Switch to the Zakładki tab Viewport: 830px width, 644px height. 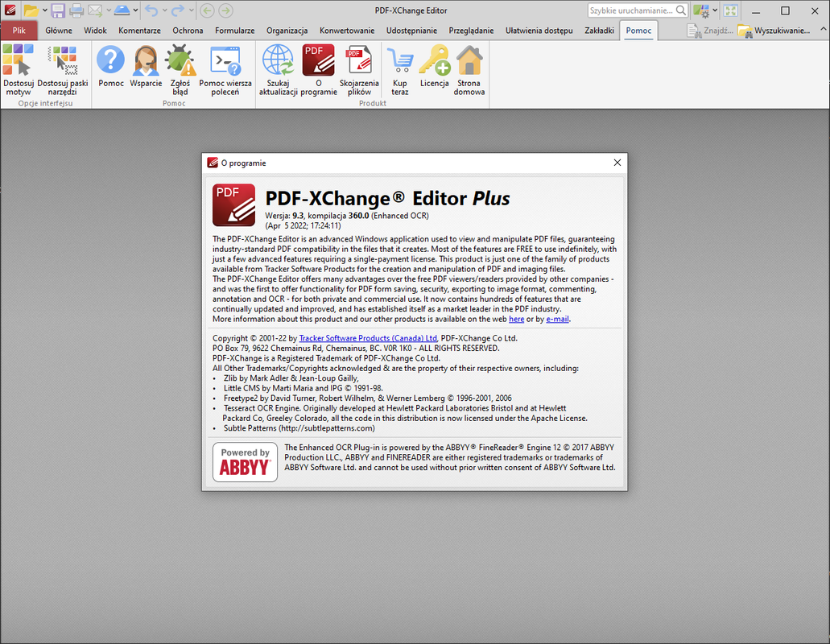pyautogui.click(x=599, y=30)
